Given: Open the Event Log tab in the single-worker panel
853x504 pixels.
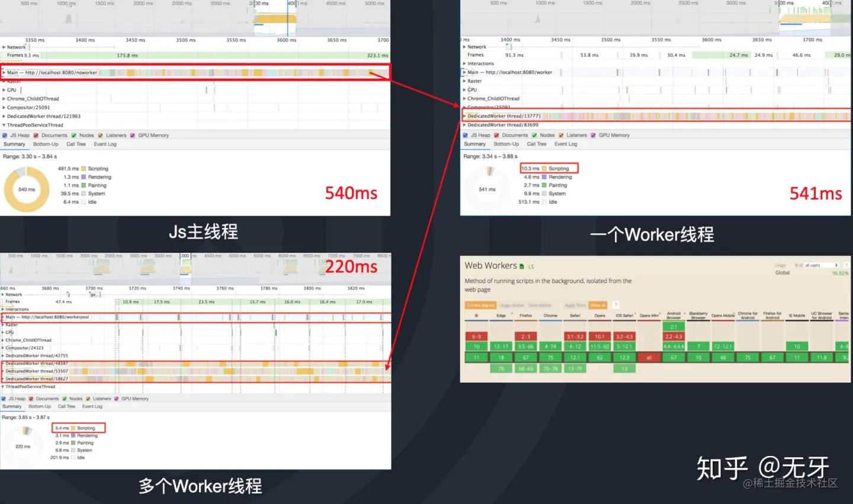Looking at the screenshot, I should 566,144.
